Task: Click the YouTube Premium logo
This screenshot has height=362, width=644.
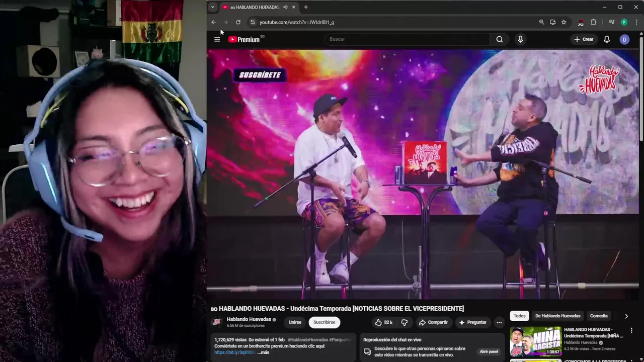Action: point(244,39)
